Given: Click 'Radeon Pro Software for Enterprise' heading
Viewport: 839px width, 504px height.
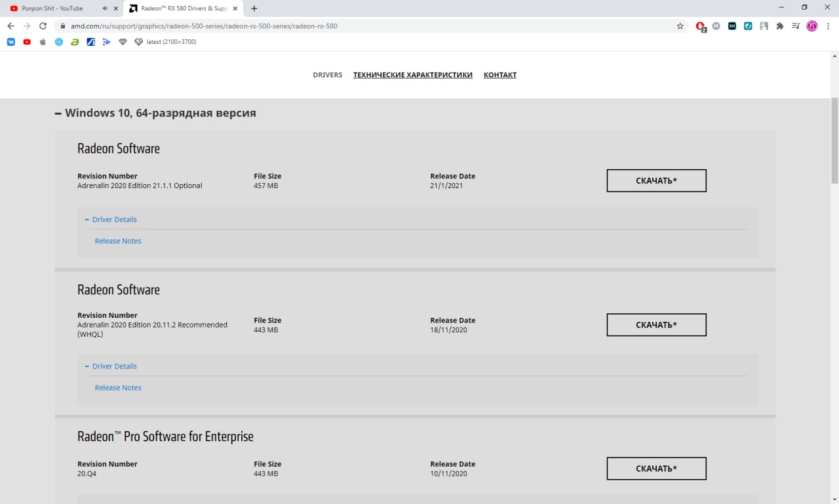Looking at the screenshot, I should pos(165,436).
